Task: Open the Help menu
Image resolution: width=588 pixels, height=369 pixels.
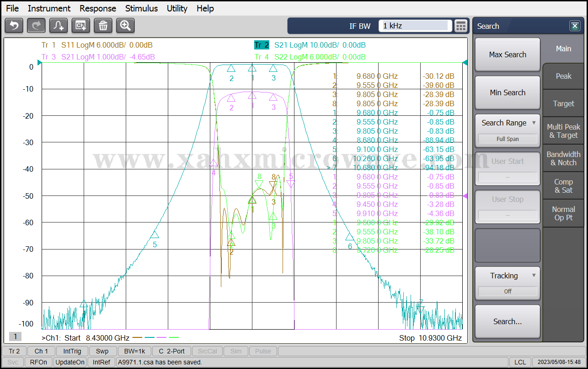Action: point(205,8)
